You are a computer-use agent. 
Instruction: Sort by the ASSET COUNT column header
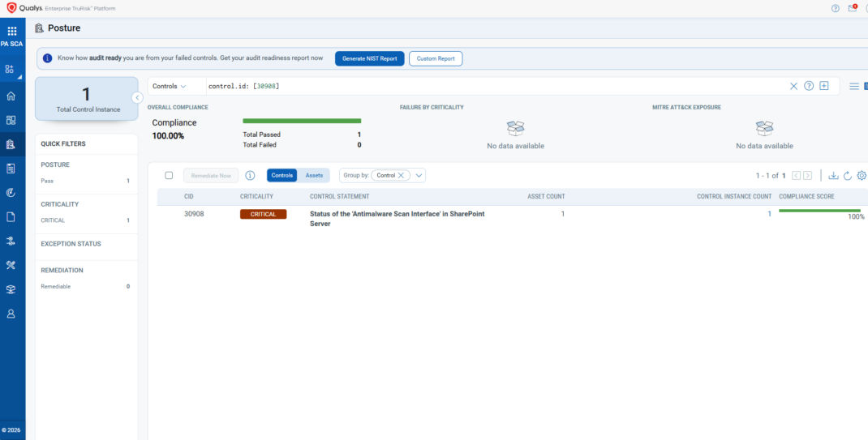[546, 197]
